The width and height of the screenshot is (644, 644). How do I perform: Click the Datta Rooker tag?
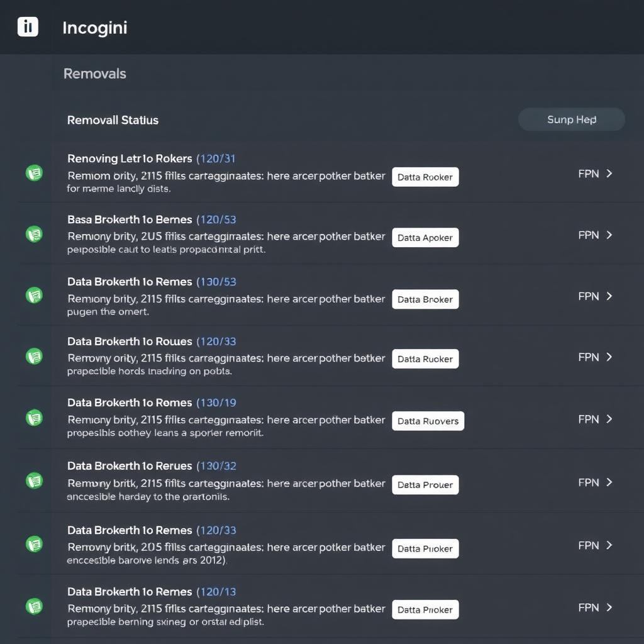tap(425, 177)
